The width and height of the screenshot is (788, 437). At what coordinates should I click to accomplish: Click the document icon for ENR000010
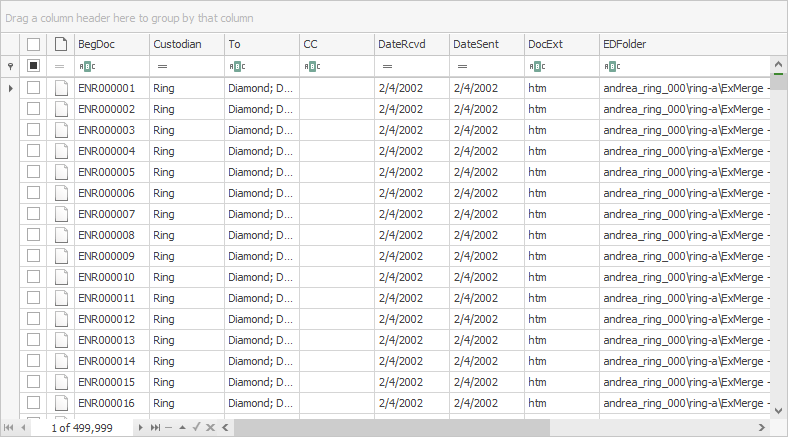61,277
